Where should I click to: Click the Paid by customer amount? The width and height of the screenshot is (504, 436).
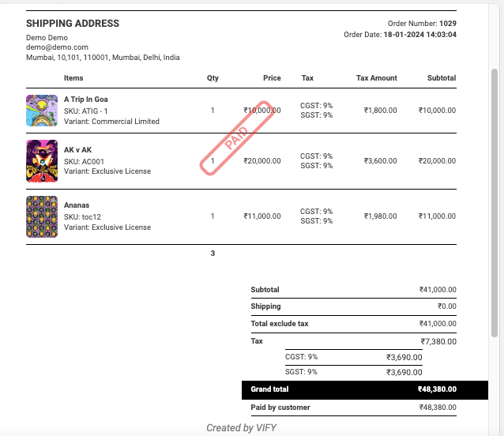[437, 408]
